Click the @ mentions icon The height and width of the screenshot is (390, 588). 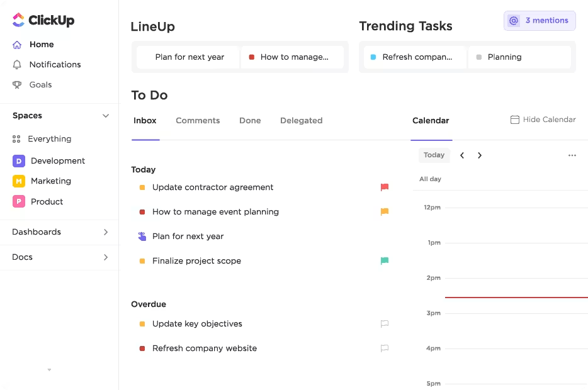514,21
